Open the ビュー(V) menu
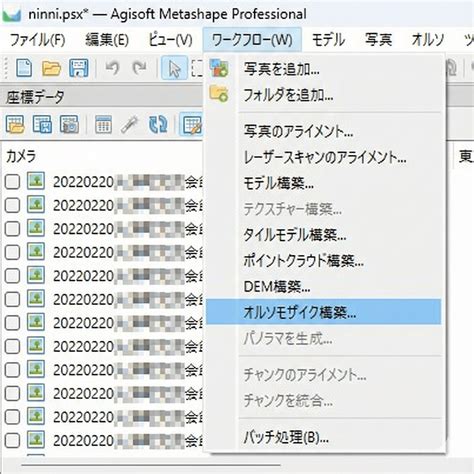Screen dimensions: 474x474 pyautogui.click(x=170, y=40)
